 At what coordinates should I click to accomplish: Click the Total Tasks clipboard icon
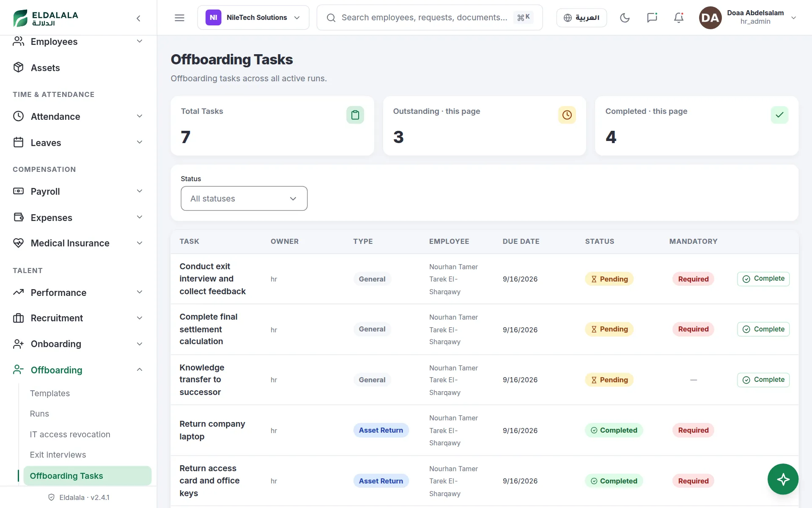pos(355,115)
